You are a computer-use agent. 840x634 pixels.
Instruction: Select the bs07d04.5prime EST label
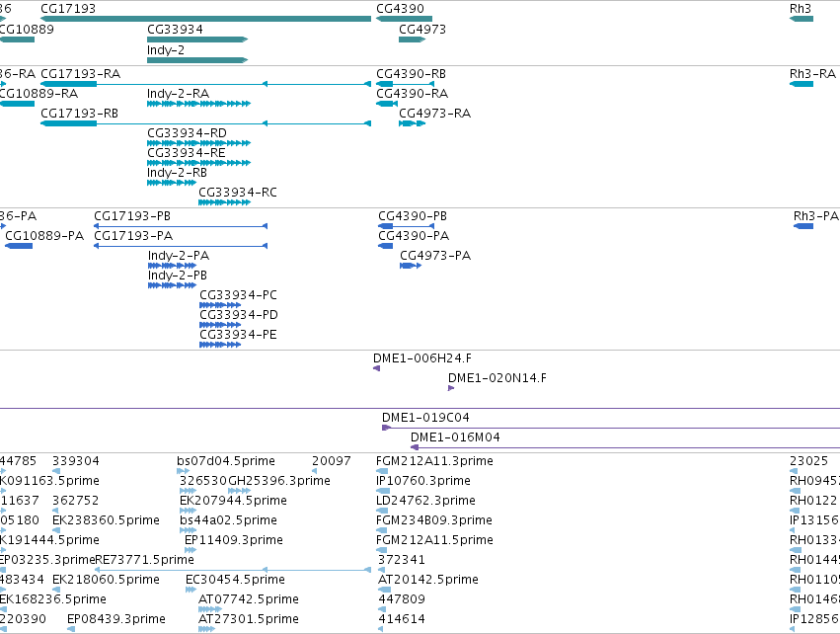225,461
